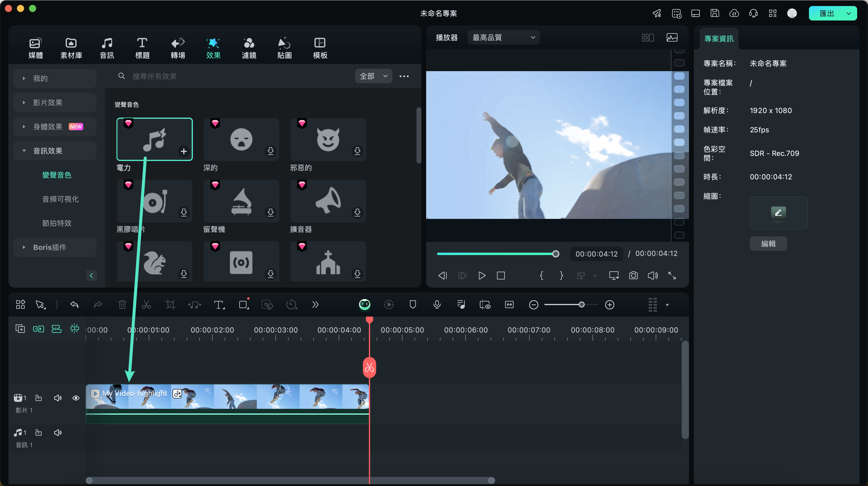
Task: Save the project with save icon
Action: (x=715, y=13)
